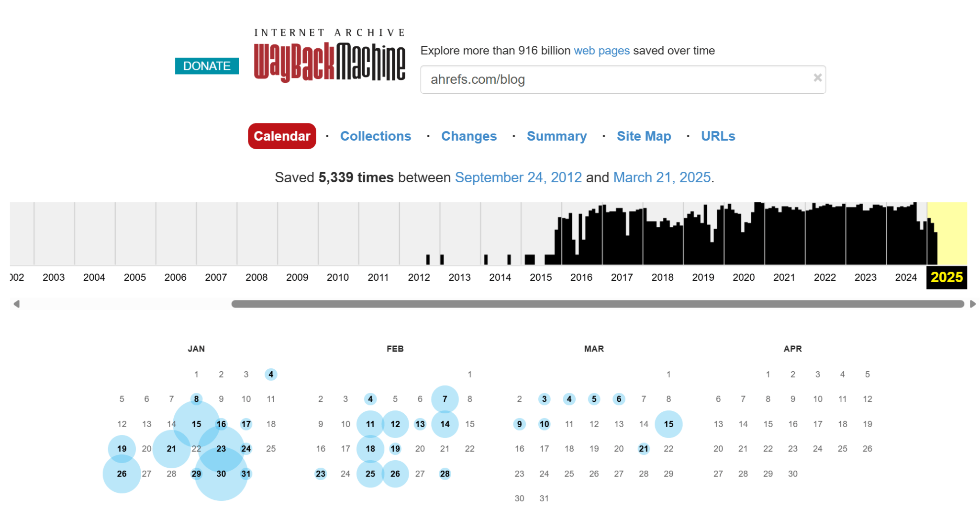The height and width of the screenshot is (508, 980).
Task: Select 2016 on the year timeline
Action: click(581, 277)
